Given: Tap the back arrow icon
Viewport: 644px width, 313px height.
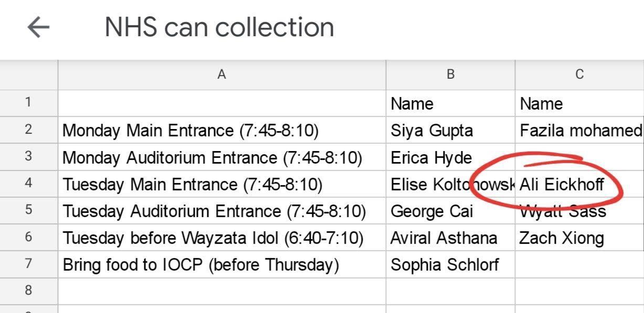Looking at the screenshot, I should pyautogui.click(x=38, y=27).
